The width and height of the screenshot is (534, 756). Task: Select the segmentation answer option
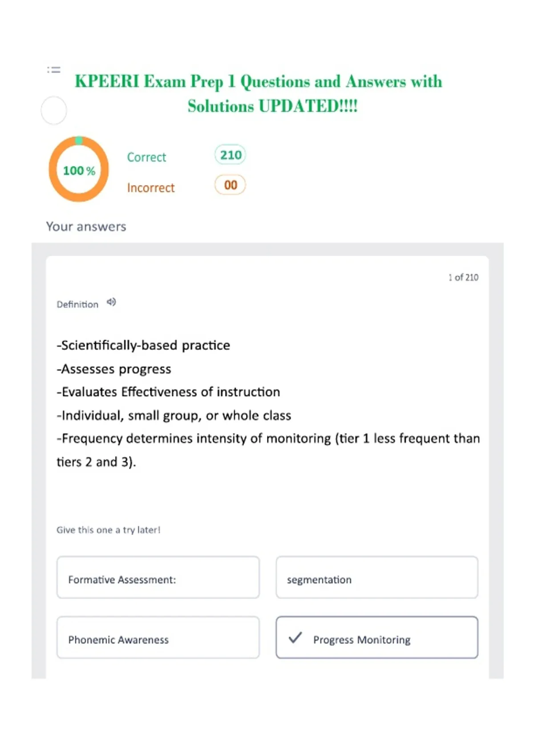point(377,577)
